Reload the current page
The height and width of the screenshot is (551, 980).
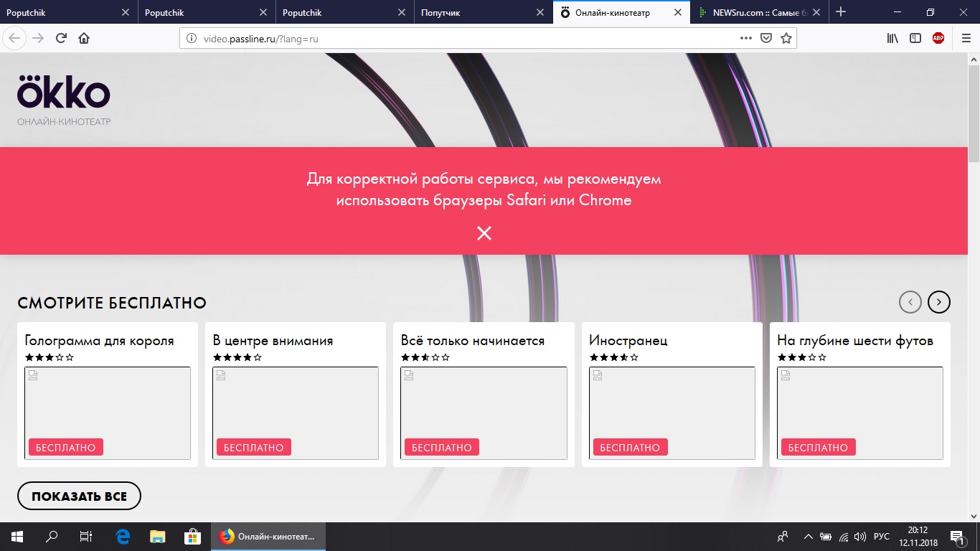[x=61, y=39]
